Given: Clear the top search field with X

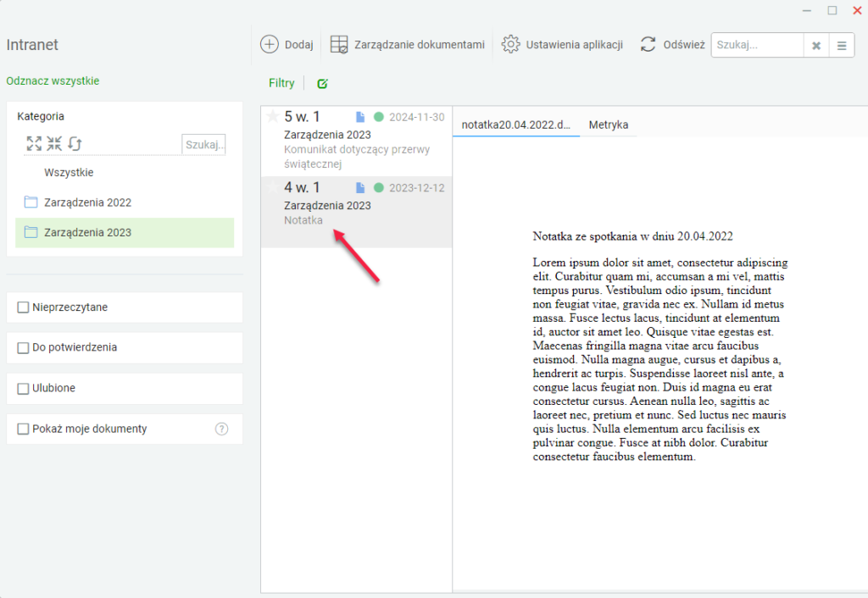Looking at the screenshot, I should coord(816,46).
